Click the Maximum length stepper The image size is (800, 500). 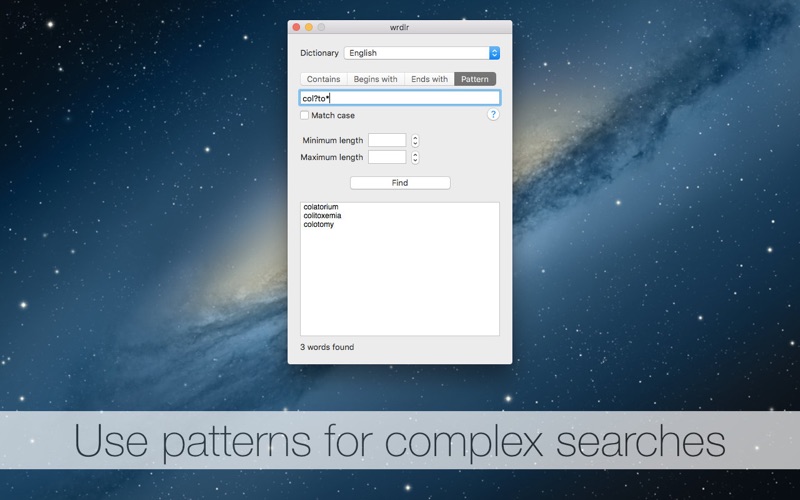(x=415, y=158)
